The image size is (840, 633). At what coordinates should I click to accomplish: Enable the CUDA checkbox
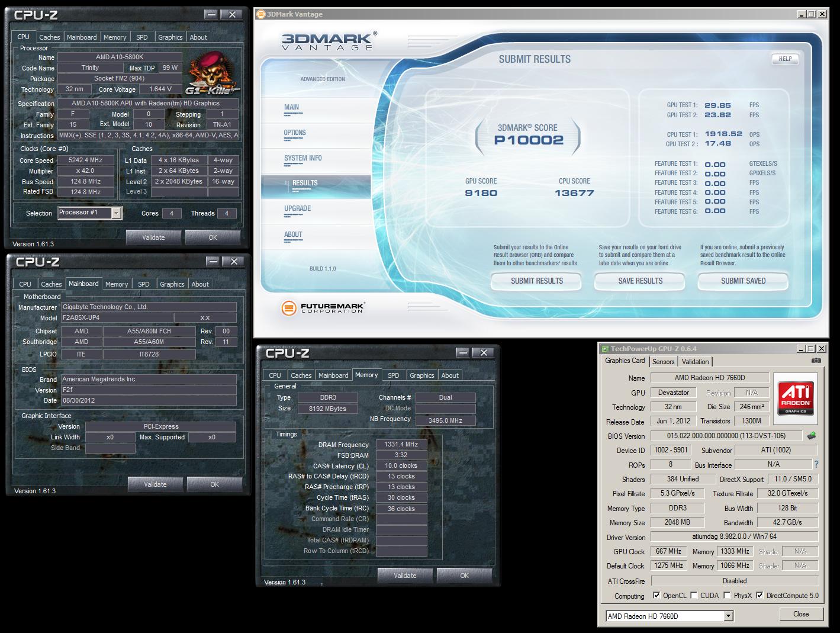click(694, 596)
